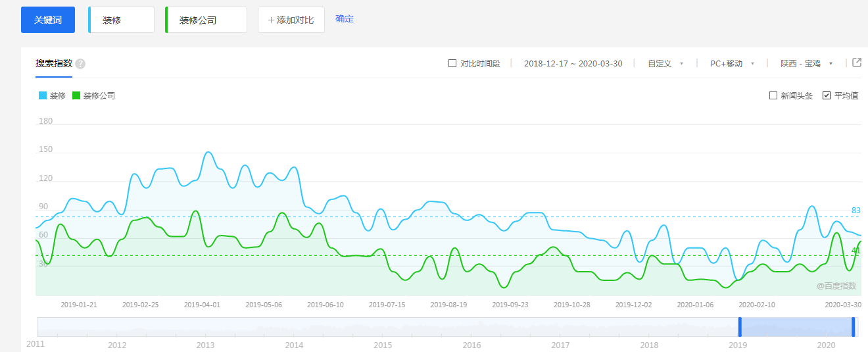Screen dimensions: 868x352
Task: Click the blue 装修 legend square
Action: pos(43,95)
